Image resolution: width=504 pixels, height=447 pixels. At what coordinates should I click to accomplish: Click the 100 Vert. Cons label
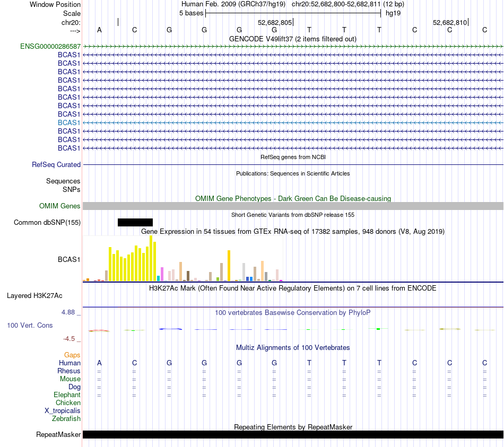pos(30,325)
